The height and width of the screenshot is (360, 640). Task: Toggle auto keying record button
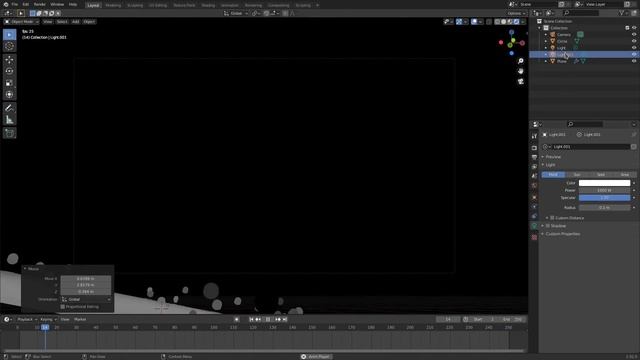pyautogui.click(x=236, y=319)
